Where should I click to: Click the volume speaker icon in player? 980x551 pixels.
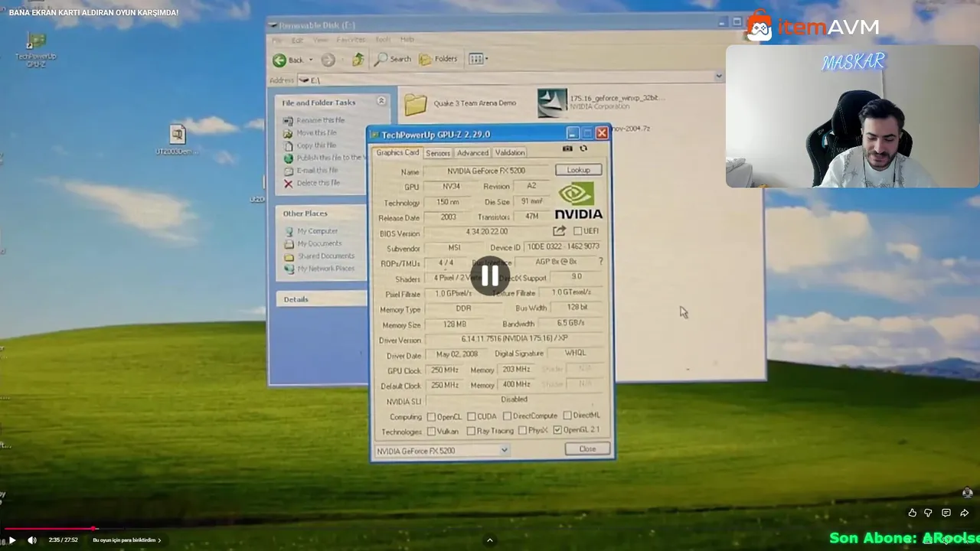tap(32, 540)
